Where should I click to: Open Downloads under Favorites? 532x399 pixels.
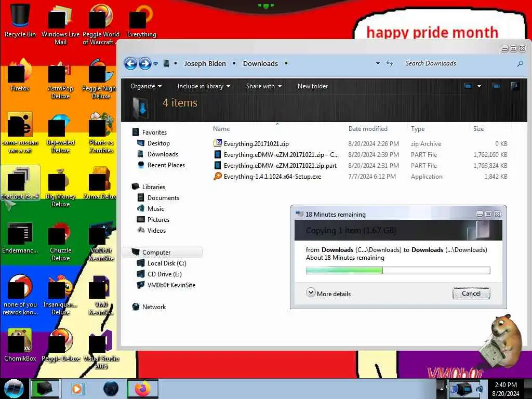(163, 154)
